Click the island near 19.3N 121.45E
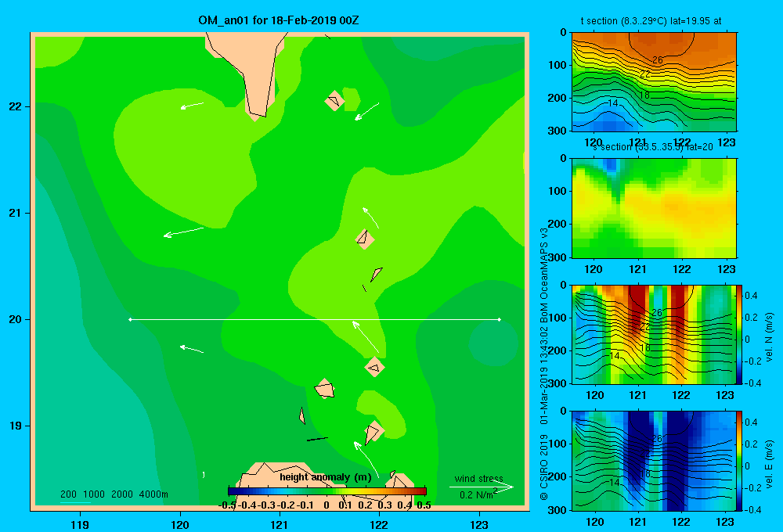 coord(325,389)
